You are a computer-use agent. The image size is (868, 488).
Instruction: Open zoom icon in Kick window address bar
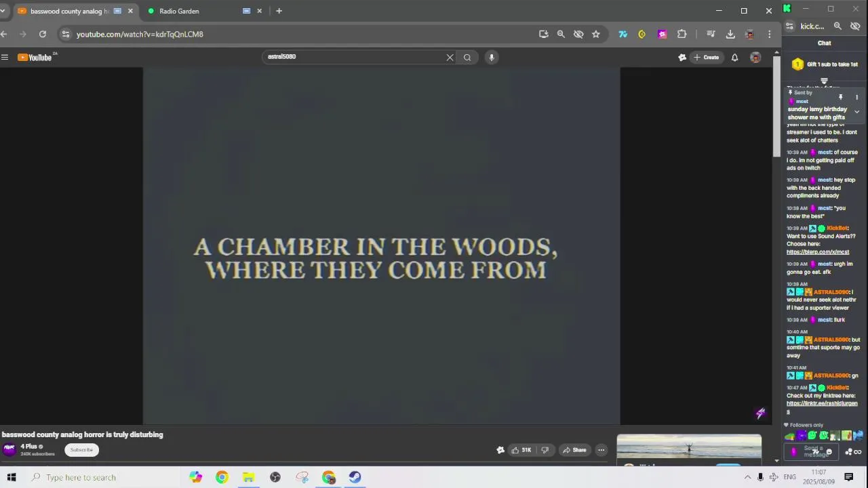point(837,26)
